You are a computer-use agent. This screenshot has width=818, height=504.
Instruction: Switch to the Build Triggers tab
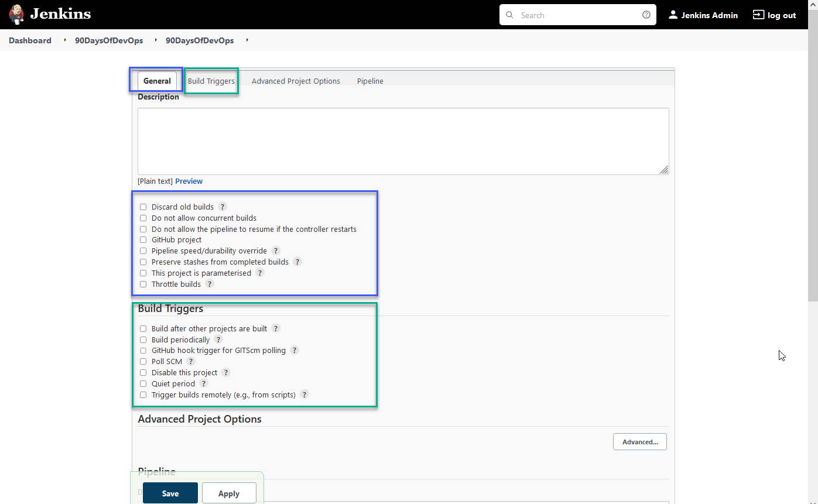[211, 81]
